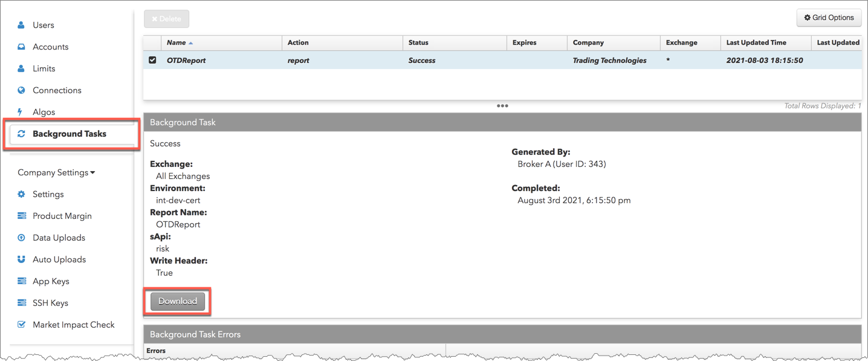Screen dimensions: 868x361
Task: Open Grid Options menu
Action: point(828,18)
